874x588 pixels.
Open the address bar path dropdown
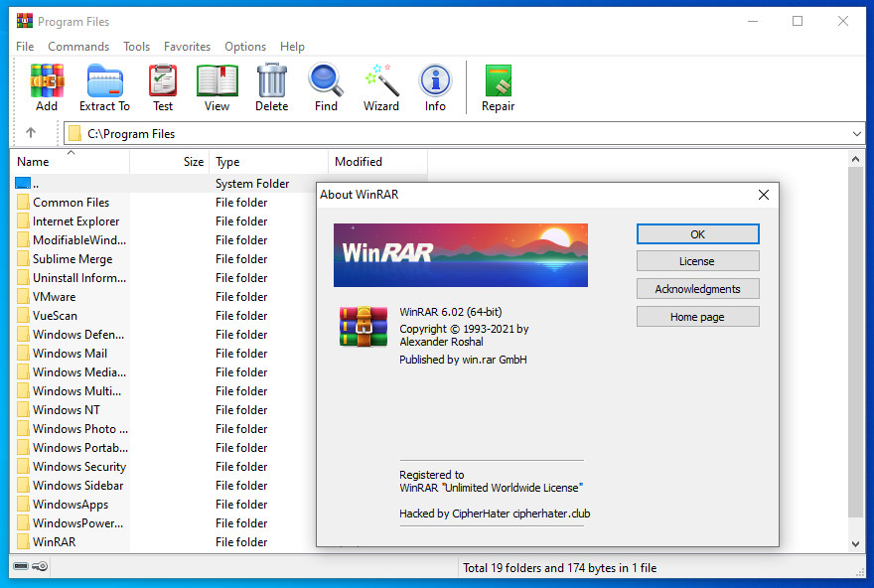857,134
